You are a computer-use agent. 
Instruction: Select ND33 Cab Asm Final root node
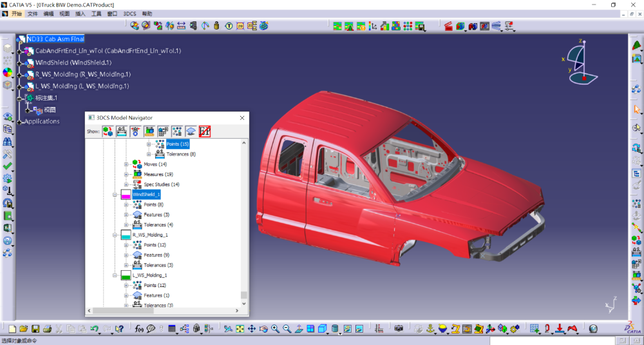[x=55, y=39]
